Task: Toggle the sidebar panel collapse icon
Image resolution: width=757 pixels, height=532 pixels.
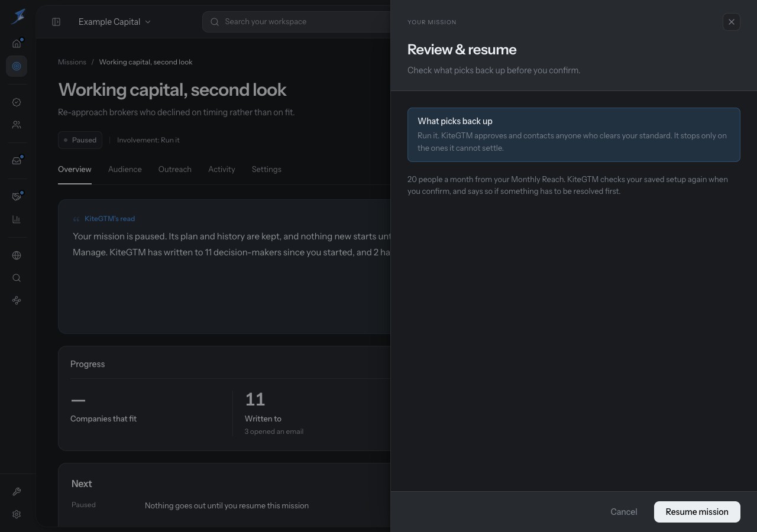Action: tap(56, 22)
